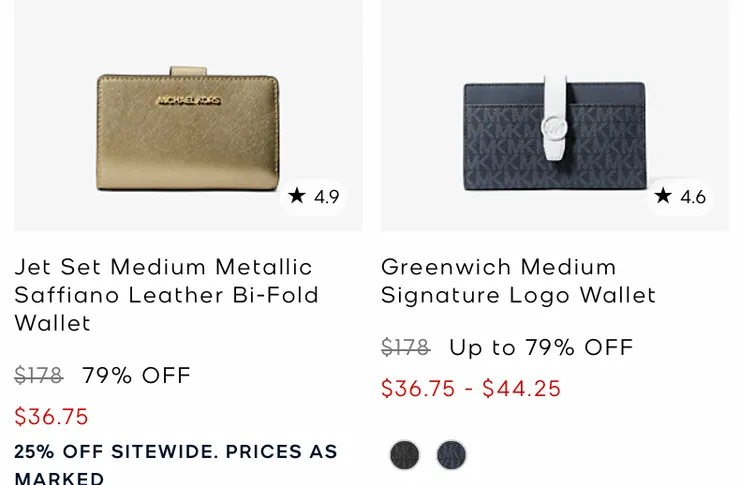Viewport: 740px width, 485px height.
Task: Click the 4.6 rating number
Action: coord(693,197)
